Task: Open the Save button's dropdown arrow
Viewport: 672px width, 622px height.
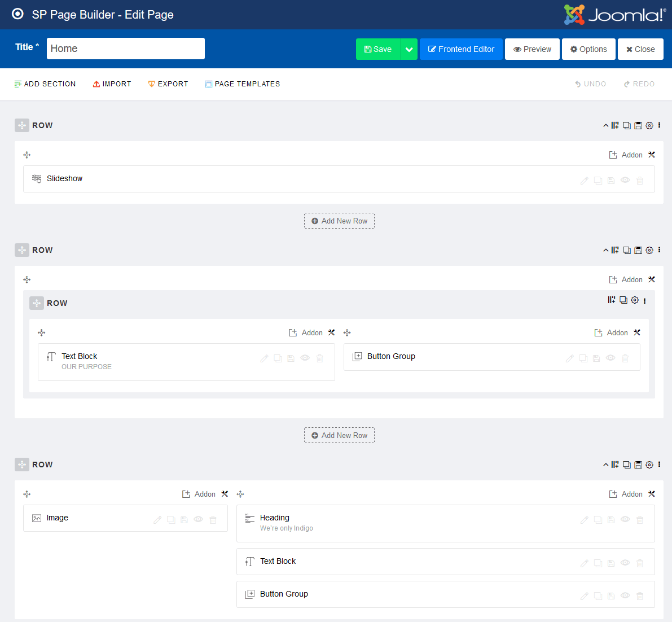Action: (x=408, y=49)
